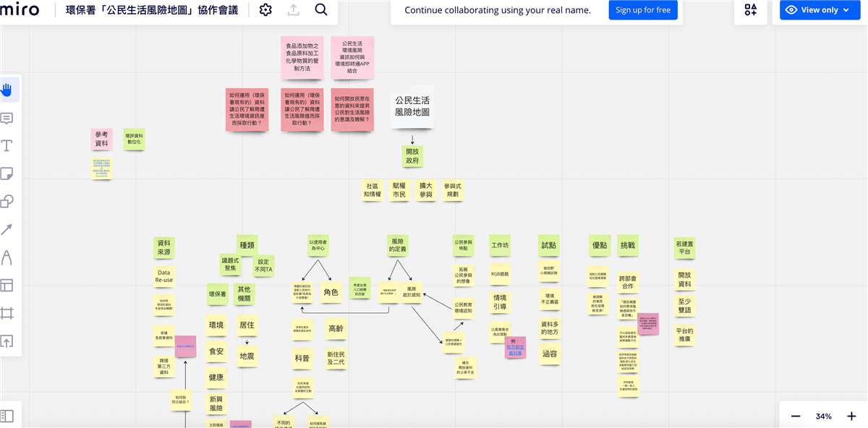This screenshot has width=868, height=428.
Task: Click the 34% zoom level display
Action: tap(824, 416)
